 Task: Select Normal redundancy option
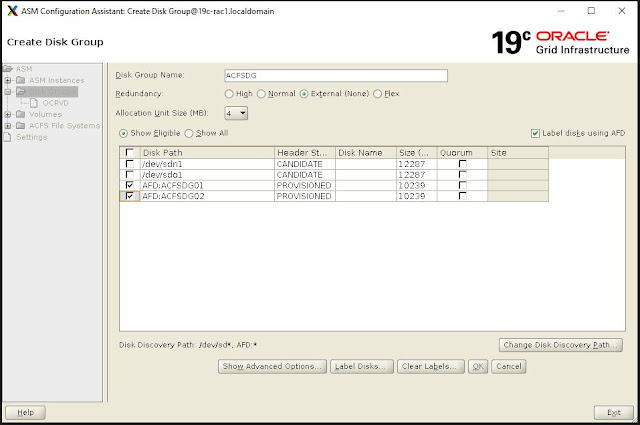[261, 94]
